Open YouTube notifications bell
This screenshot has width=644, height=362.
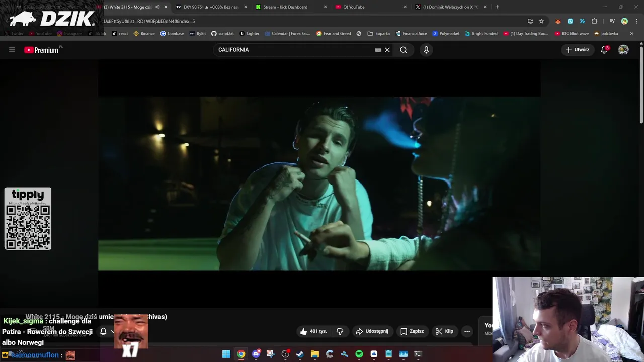(604, 50)
